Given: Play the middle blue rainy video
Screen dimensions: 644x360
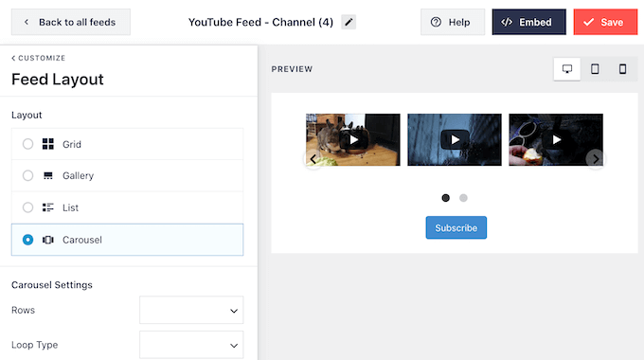Looking at the screenshot, I should (455, 139).
